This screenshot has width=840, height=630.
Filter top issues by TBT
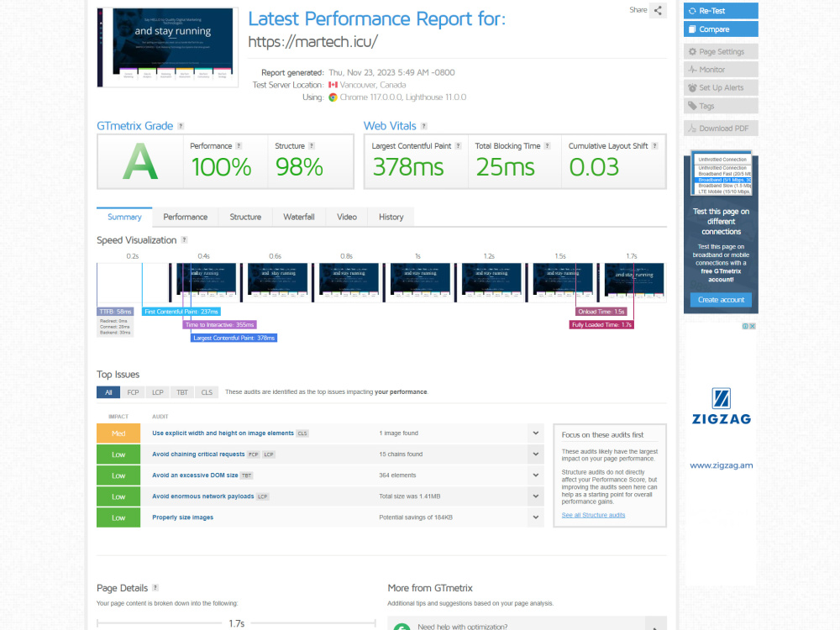[x=182, y=392]
